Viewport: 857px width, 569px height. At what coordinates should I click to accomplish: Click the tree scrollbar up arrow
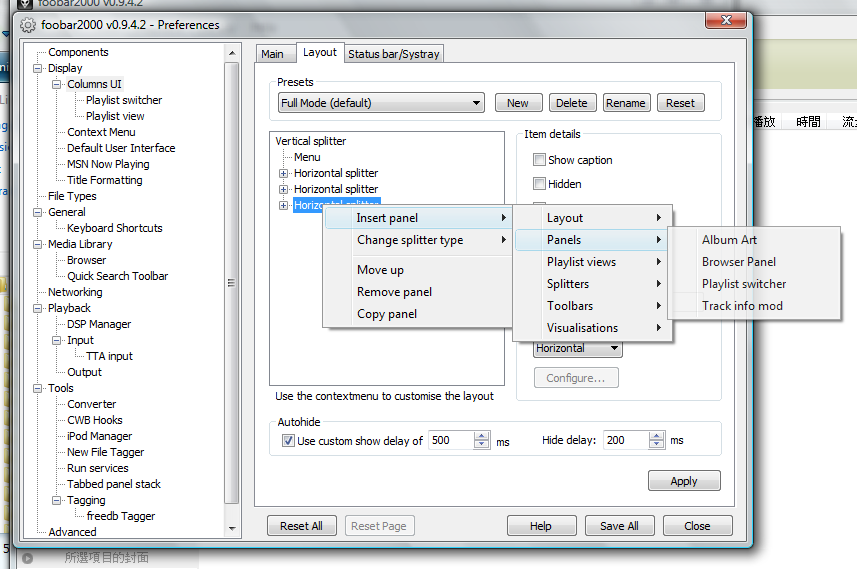pos(232,53)
